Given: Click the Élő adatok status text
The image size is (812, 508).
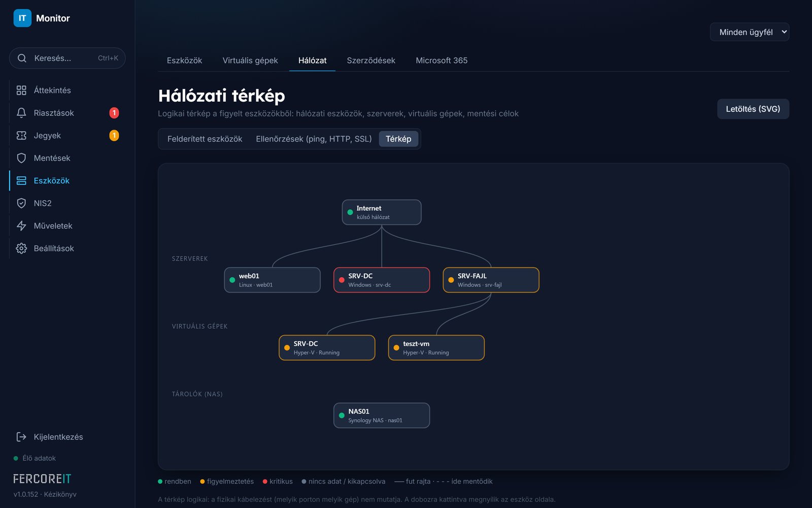Looking at the screenshot, I should 39,458.
